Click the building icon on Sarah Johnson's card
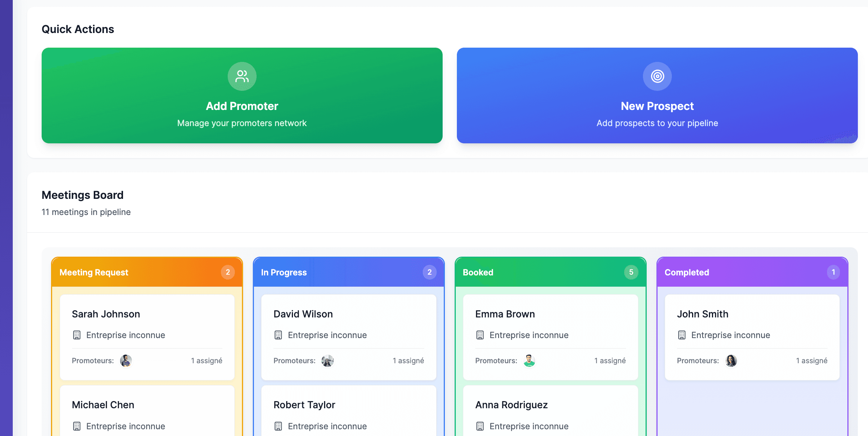Viewport: 868px width, 436px height. (x=77, y=335)
